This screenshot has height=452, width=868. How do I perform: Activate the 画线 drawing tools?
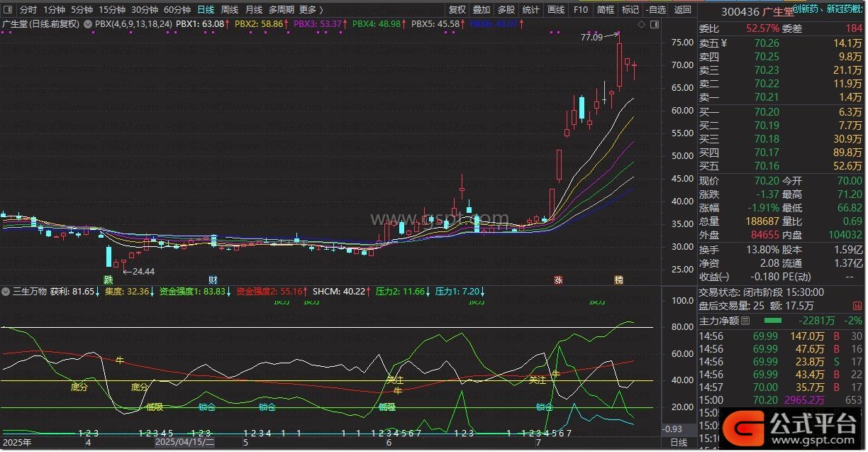click(x=556, y=10)
